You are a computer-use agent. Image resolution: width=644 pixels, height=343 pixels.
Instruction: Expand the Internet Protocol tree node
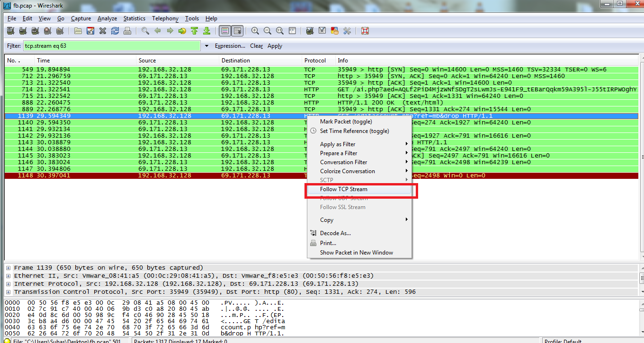tap(9, 284)
